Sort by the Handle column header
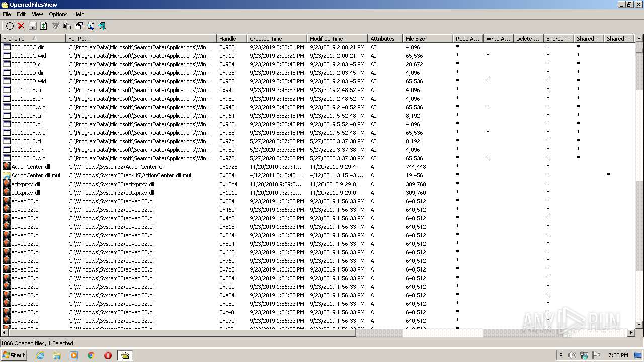The height and width of the screenshot is (362, 644). [x=231, y=38]
